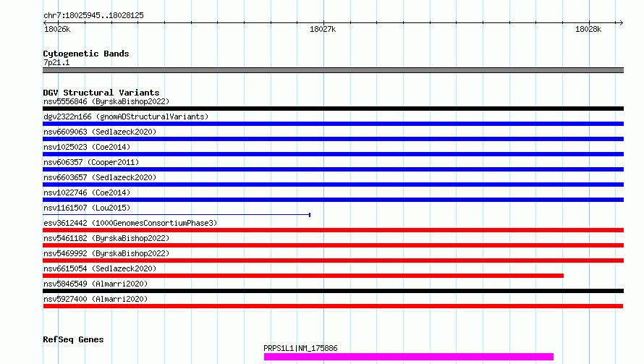Click the thin blue nsv1161507 variant line
This screenshot has height=364, width=644.
pos(177,214)
